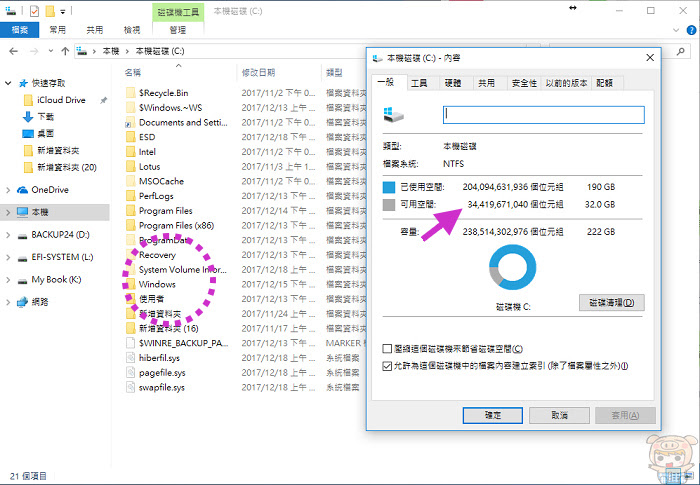Open recent locations dropdown arrow

pos(50,51)
